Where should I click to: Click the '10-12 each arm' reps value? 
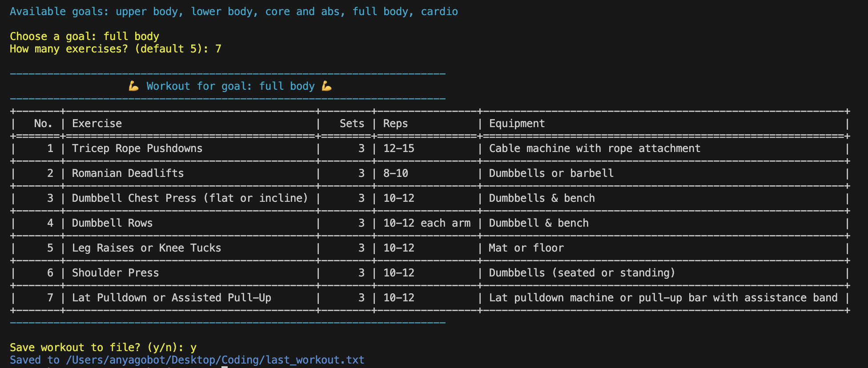point(426,223)
